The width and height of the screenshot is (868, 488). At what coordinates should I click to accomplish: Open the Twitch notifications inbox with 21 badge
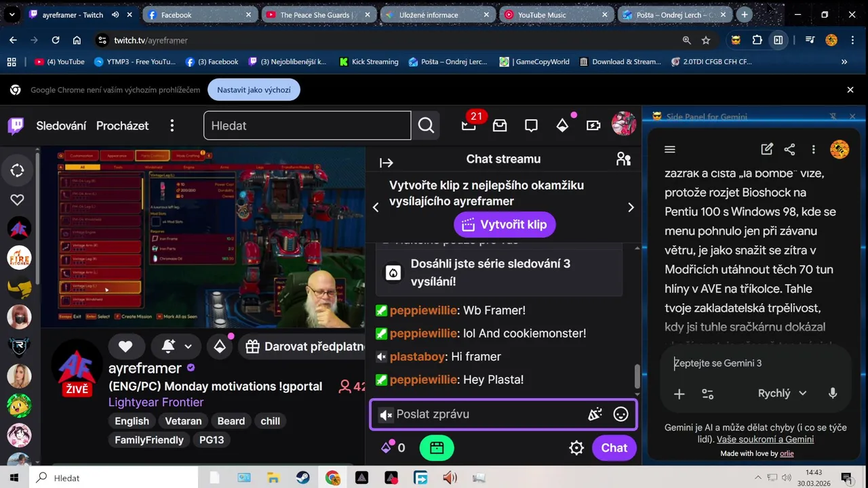click(469, 125)
